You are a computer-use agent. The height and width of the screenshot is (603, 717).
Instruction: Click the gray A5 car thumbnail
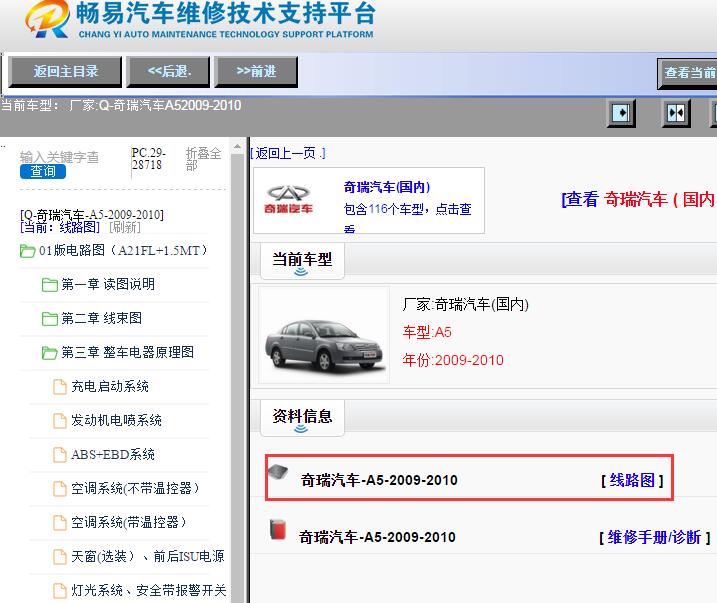[324, 335]
